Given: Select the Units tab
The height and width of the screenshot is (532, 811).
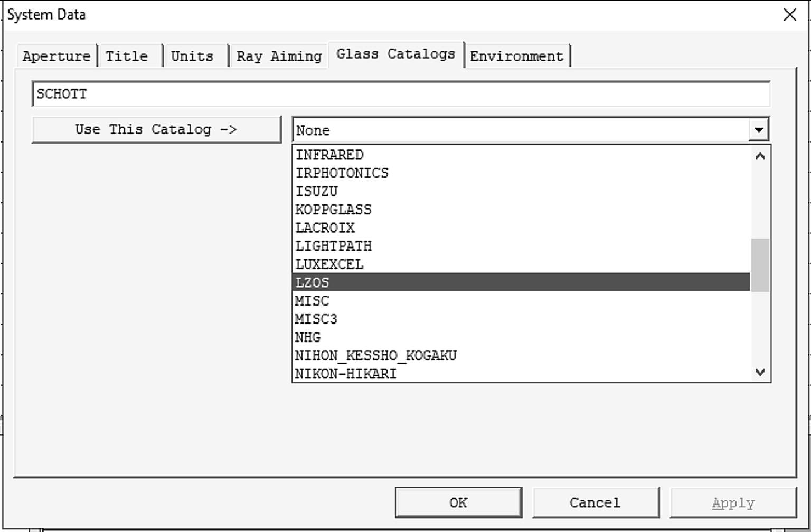Looking at the screenshot, I should pyautogui.click(x=192, y=56).
